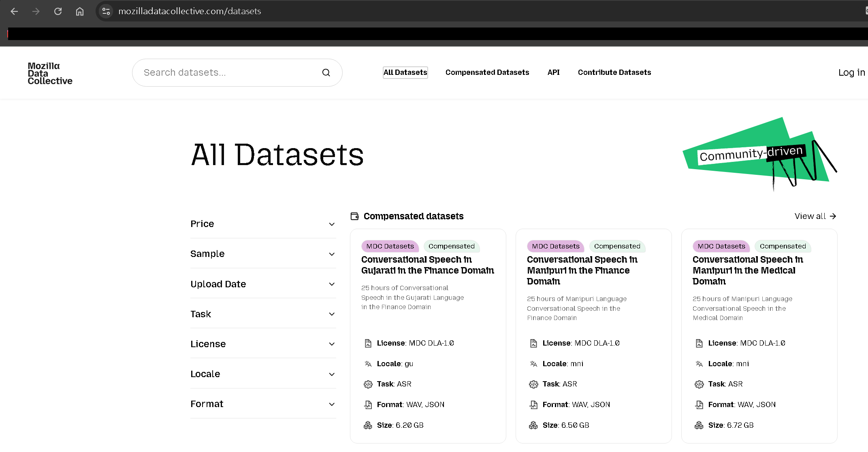This screenshot has height=452, width=868.
Task: Click the search magnifier icon
Action: point(326,72)
